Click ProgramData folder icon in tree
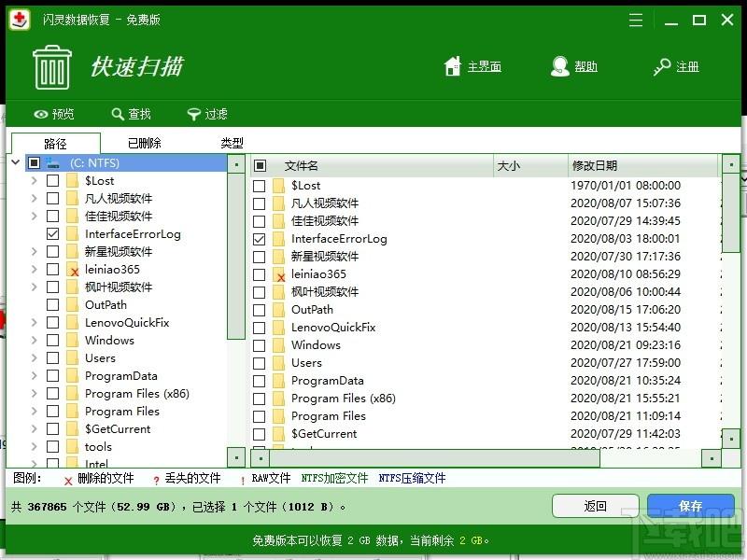The width and height of the screenshot is (747, 560). point(73,376)
